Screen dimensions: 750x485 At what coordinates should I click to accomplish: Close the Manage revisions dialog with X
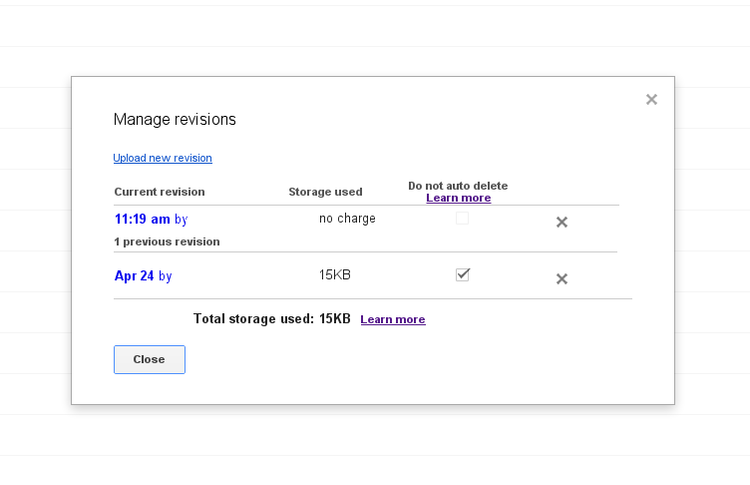coord(651,99)
